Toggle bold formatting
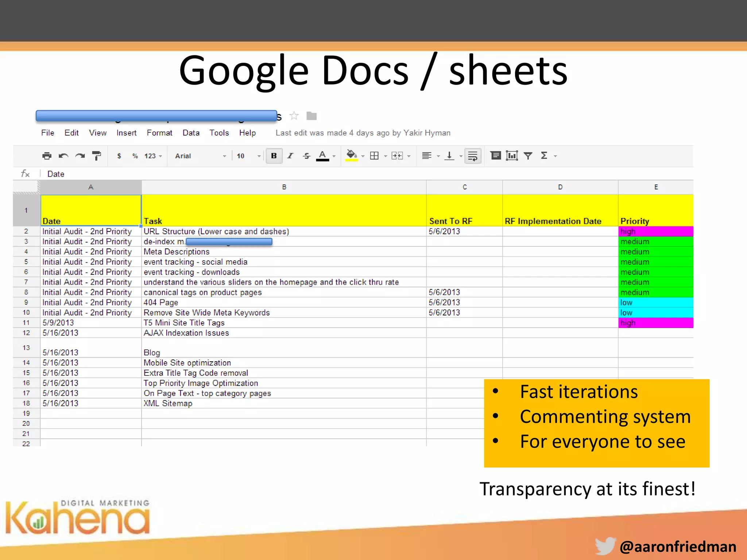The image size is (747, 560). tap(274, 156)
